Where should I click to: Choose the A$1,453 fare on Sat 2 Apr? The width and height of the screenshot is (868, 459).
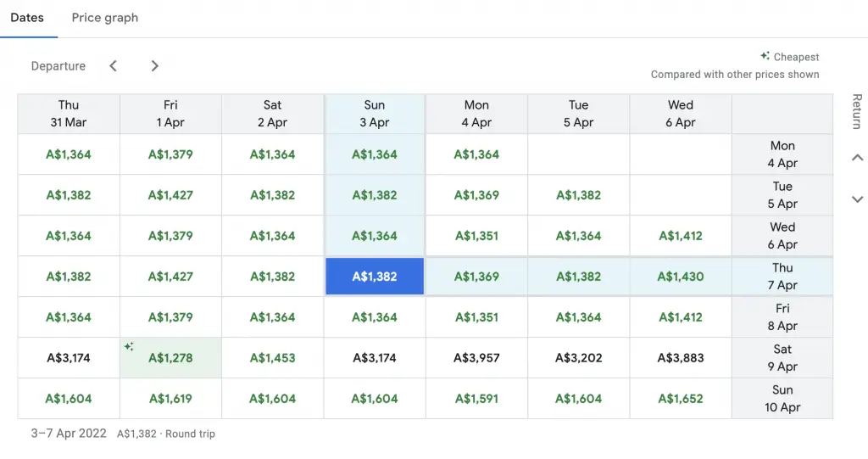[272, 358]
